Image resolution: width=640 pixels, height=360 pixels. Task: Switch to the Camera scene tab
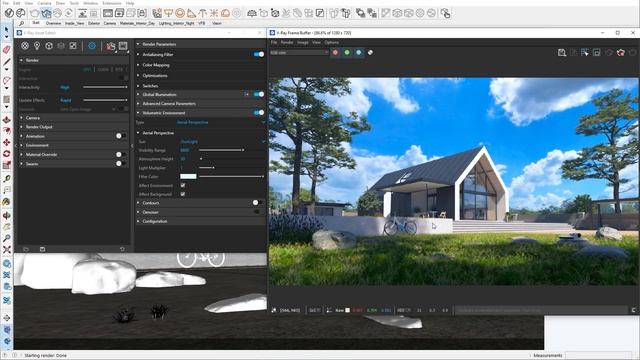[110, 24]
